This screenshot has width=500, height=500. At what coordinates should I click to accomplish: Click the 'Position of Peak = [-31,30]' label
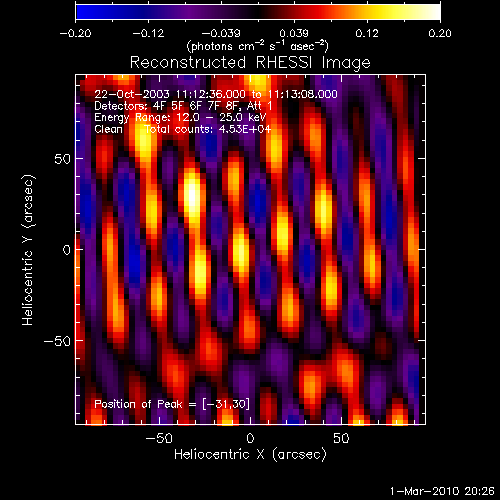(x=172, y=404)
